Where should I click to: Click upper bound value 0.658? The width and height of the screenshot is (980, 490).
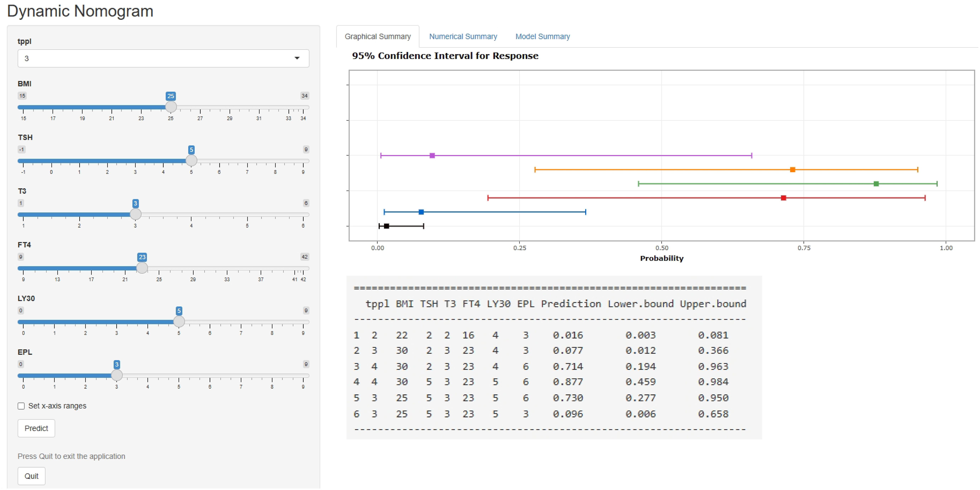click(713, 414)
